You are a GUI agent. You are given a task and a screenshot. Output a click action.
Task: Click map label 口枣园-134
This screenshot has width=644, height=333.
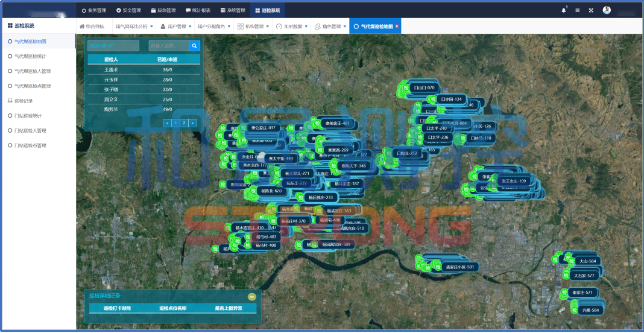pyautogui.click(x=451, y=99)
